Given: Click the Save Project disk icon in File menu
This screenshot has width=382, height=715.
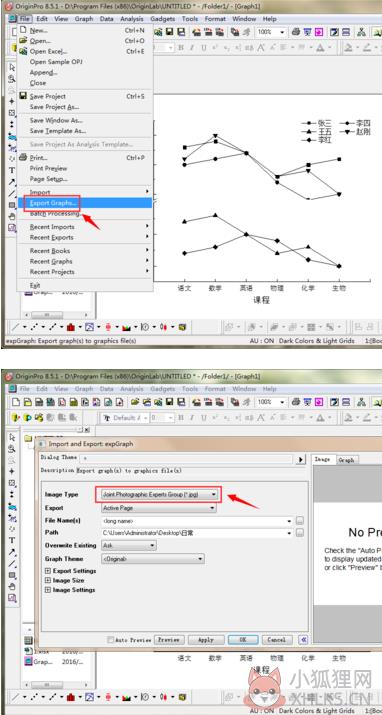Looking at the screenshot, I should [x=23, y=96].
